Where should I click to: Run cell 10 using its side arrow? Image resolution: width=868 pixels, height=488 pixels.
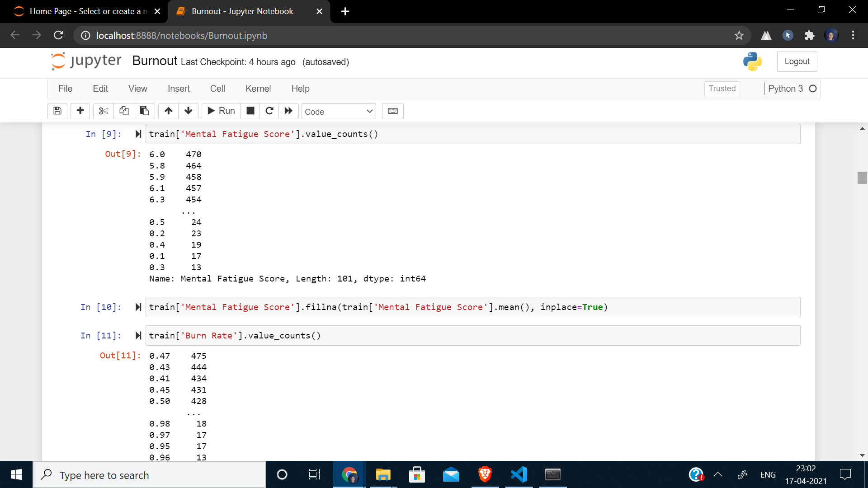(138, 307)
